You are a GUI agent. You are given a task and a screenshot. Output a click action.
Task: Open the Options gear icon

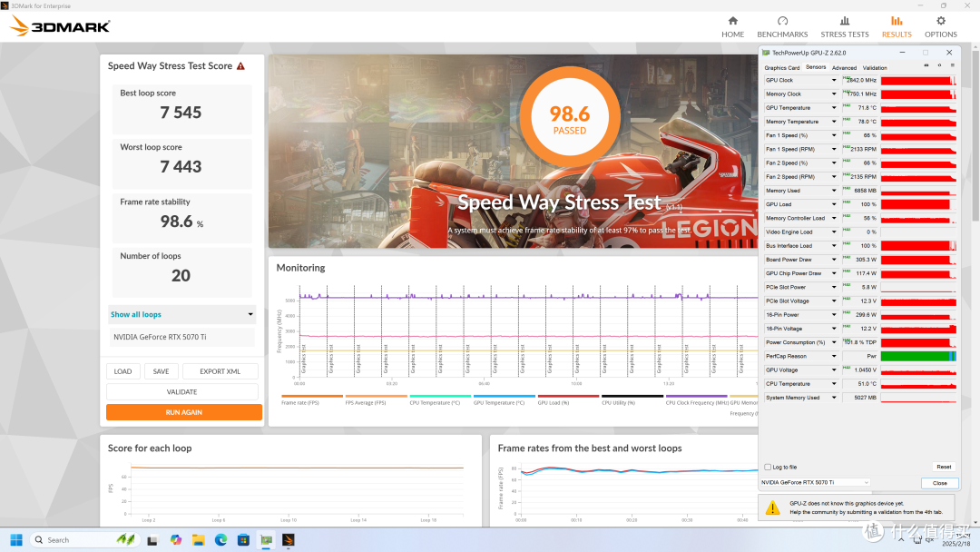pyautogui.click(x=941, y=21)
